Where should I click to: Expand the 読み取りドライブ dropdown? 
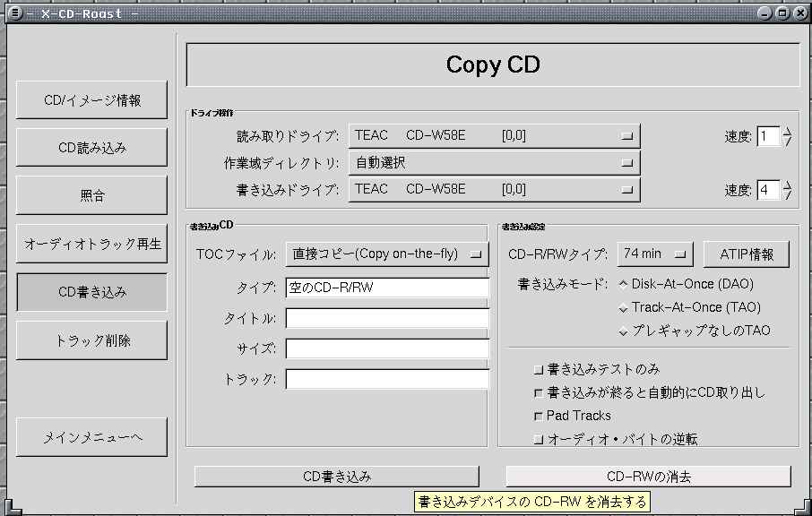point(494,136)
